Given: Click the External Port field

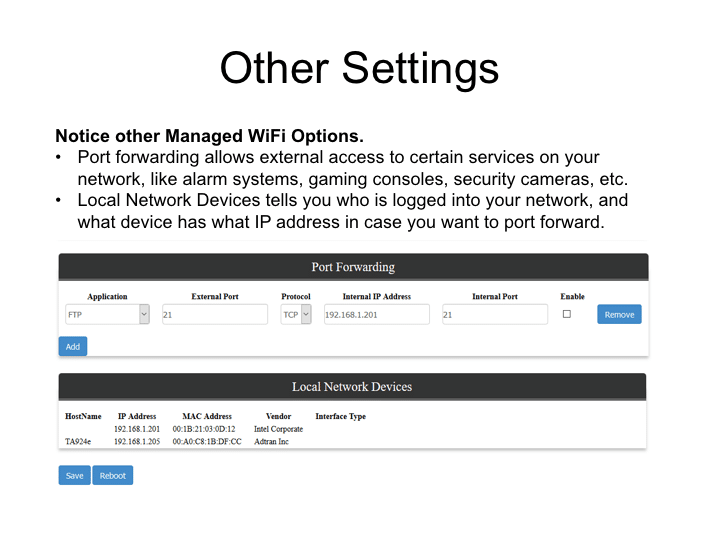Looking at the screenshot, I should 215,315.
